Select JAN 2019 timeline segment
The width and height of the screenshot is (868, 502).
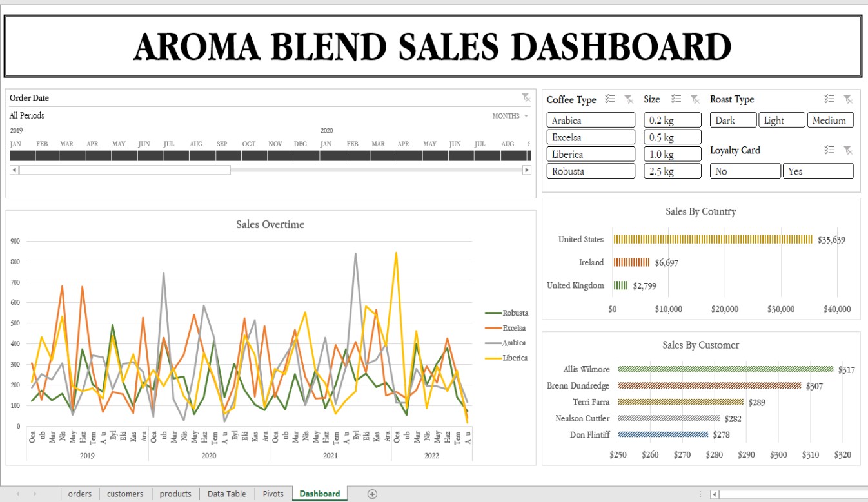(x=22, y=155)
